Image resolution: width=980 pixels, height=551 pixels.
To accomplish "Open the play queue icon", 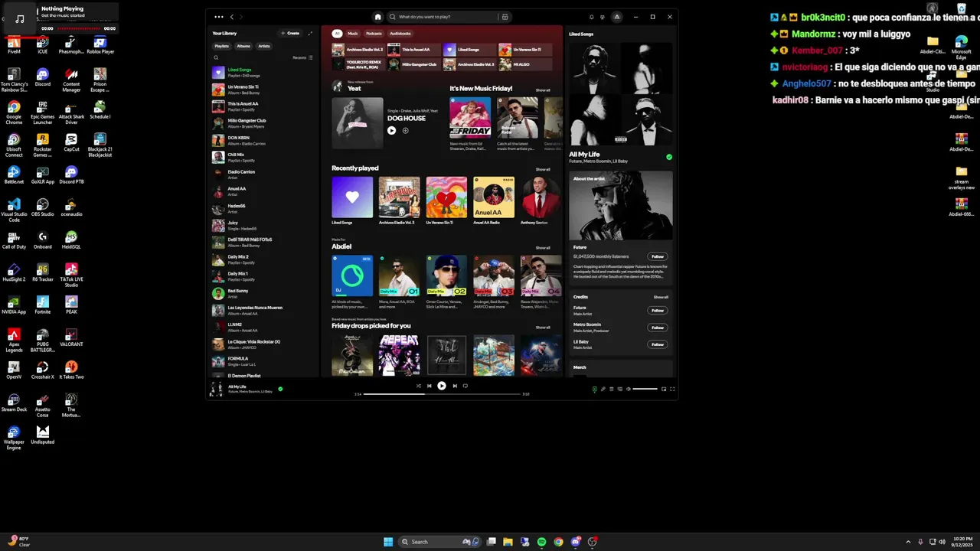I will pyautogui.click(x=612, y=389).
